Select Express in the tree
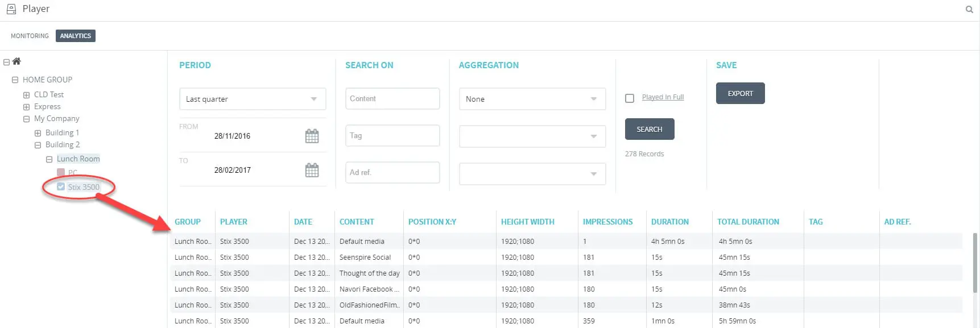980x328 pixels. pyautogui.click(x=47, y=106)
